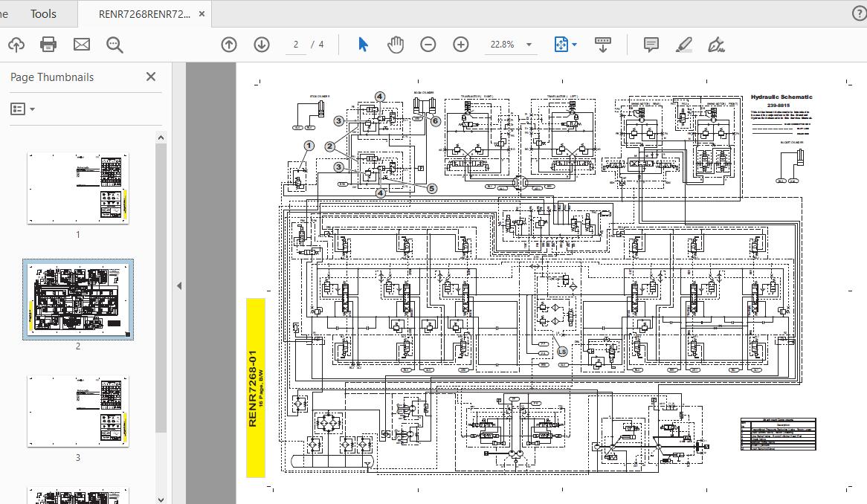Image resolution: width=867 pixels, height=504 pixels.
Task: Click the scrolling mode keyboard icon
Action: pyautogui.click(x=603, y=45)
